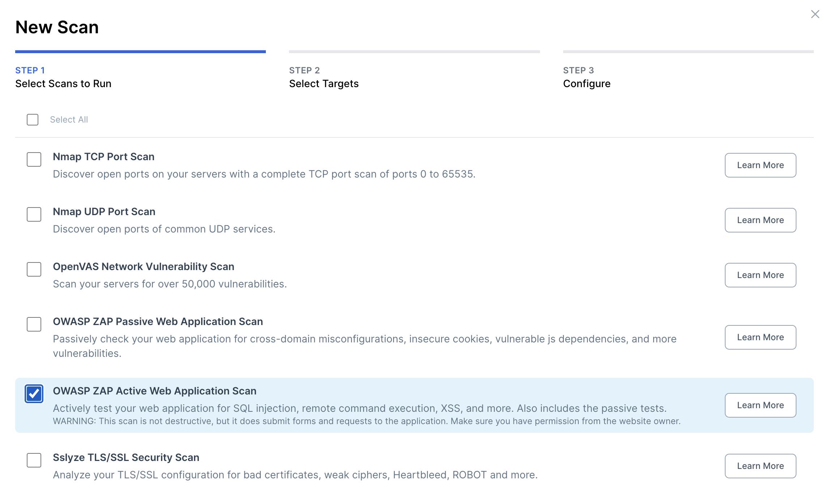829x504 pixels.
Task: Click the Sslyze TLS/SSL Security Scan title
Action: [x=126, y=457]
